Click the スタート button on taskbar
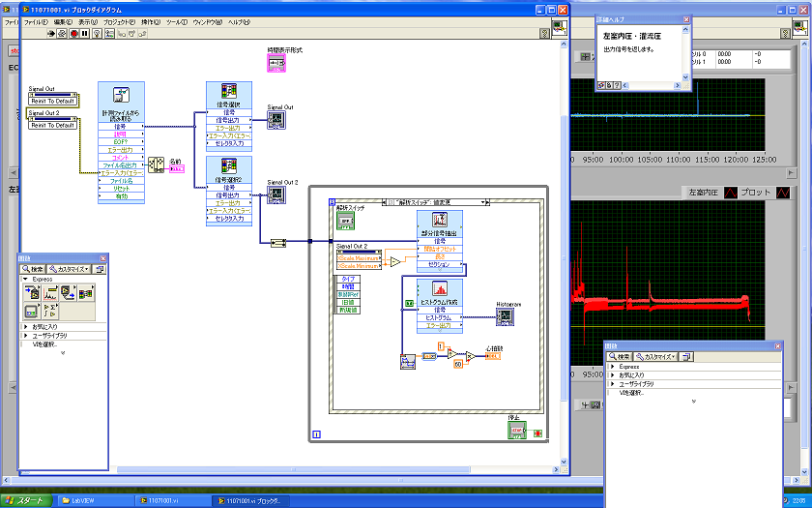 pos(25,500)
